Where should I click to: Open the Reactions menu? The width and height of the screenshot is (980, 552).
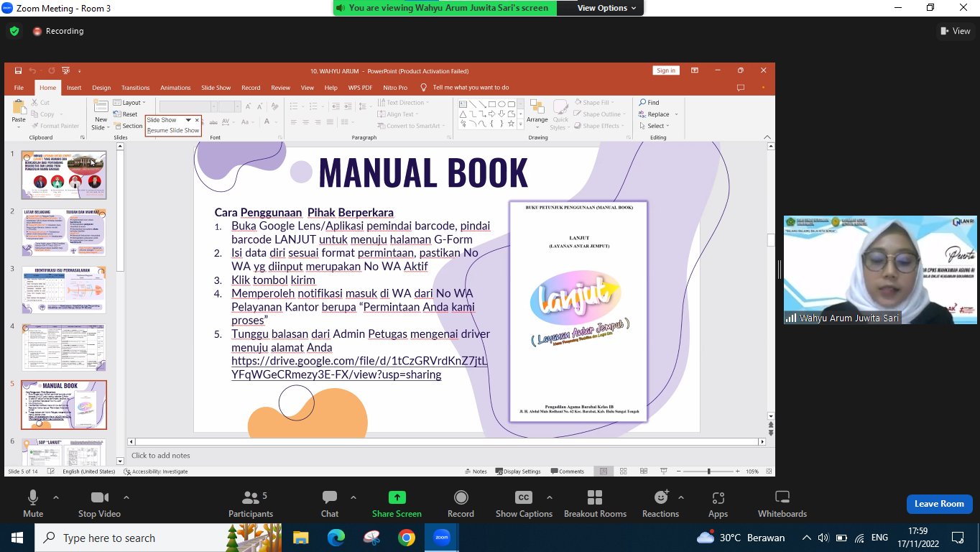pos(660,503)
